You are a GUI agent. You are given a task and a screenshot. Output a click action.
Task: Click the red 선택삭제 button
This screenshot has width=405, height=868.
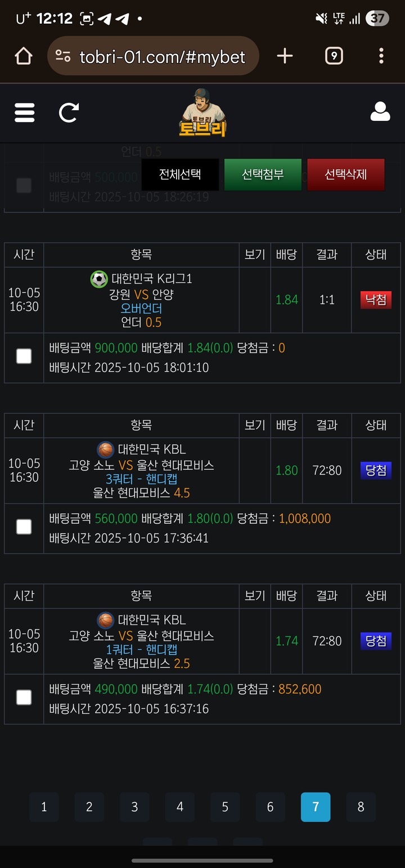345,174
